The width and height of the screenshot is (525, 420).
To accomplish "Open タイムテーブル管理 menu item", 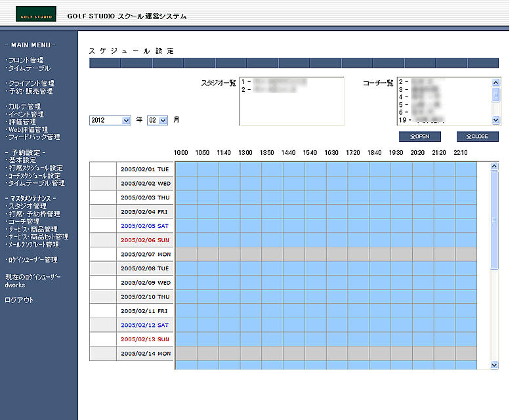I will 36,183.
